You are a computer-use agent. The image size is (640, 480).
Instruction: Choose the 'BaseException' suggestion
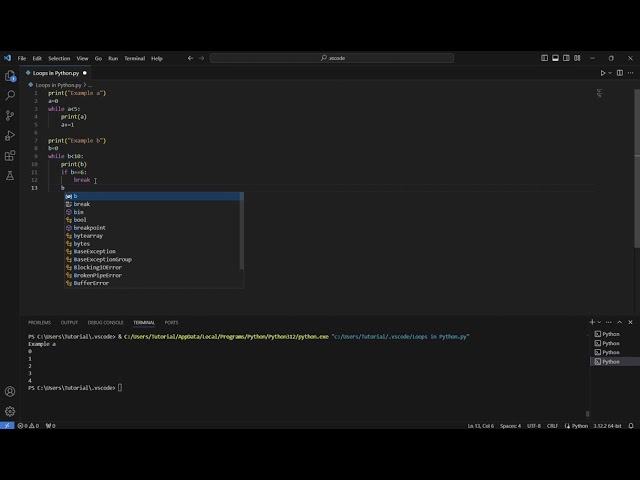(154, 251)
